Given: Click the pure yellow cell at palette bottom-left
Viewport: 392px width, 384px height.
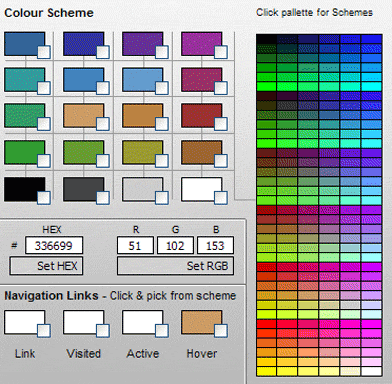Looking at the screenshot, I should click(x=267, y=371).
